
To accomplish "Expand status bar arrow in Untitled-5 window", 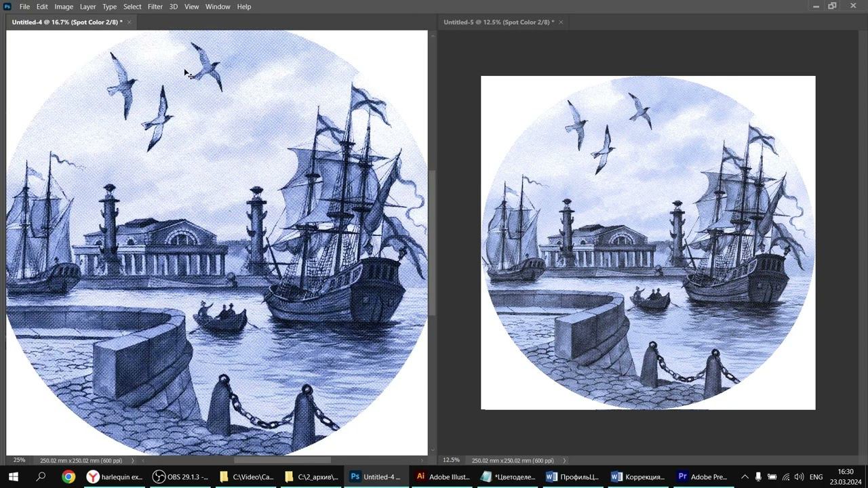I will click(x=564, y=460).
